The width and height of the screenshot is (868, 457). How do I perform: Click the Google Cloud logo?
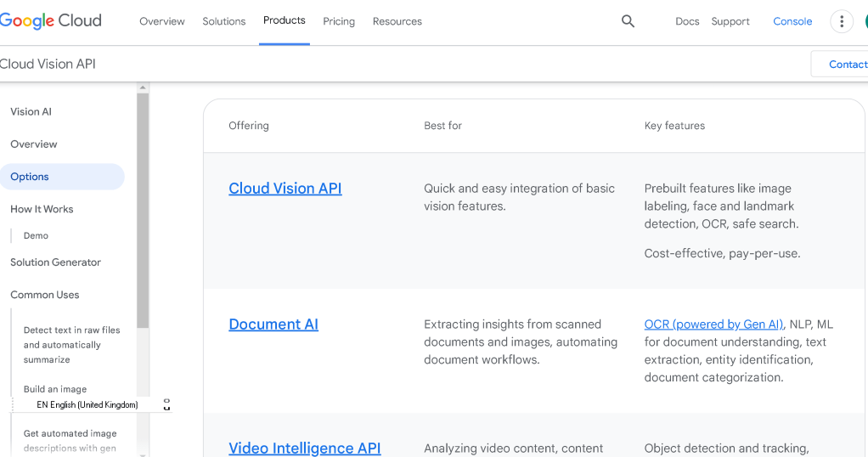point(50,21)
